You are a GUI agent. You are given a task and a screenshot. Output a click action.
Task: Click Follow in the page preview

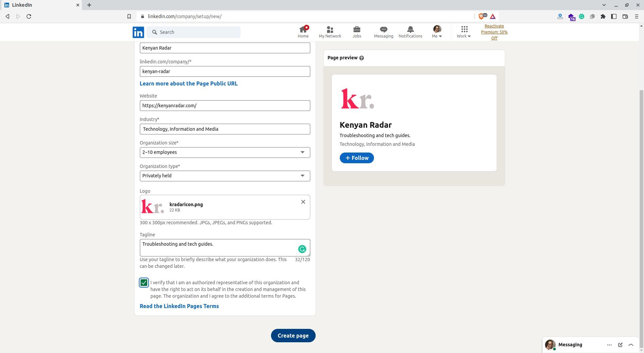pos(357,158)
